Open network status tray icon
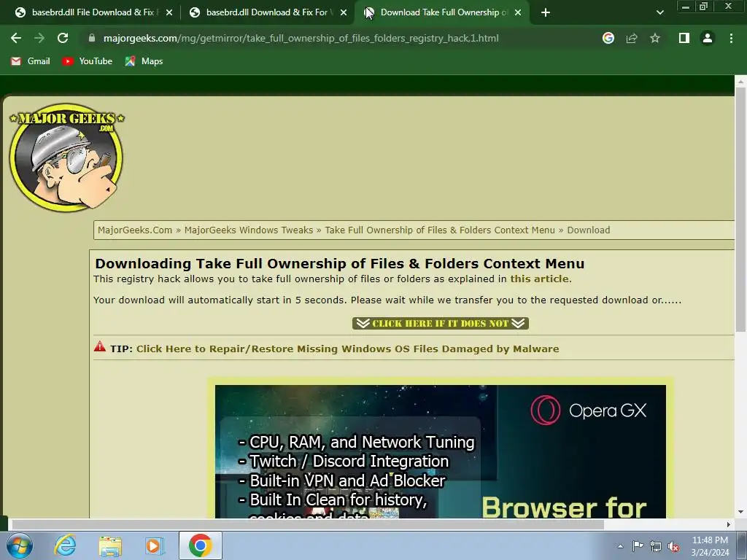The image size is (747, 560). point(656,546)
